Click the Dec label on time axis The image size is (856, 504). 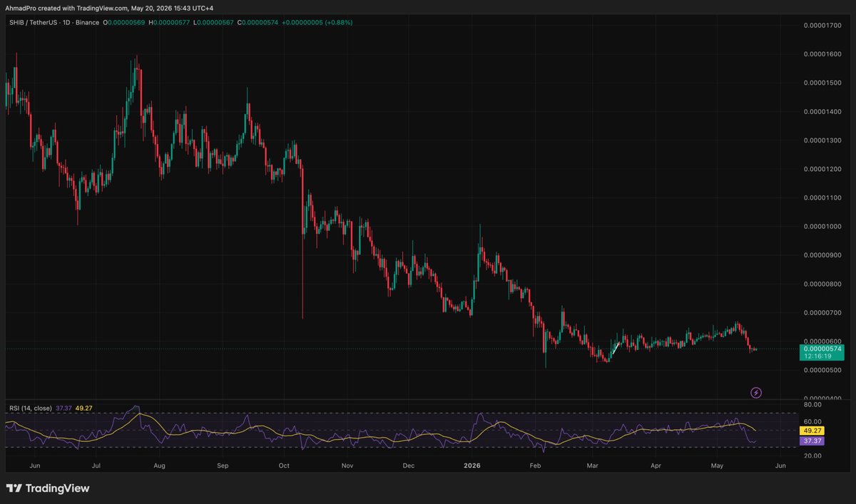click(x=409, y=465)
